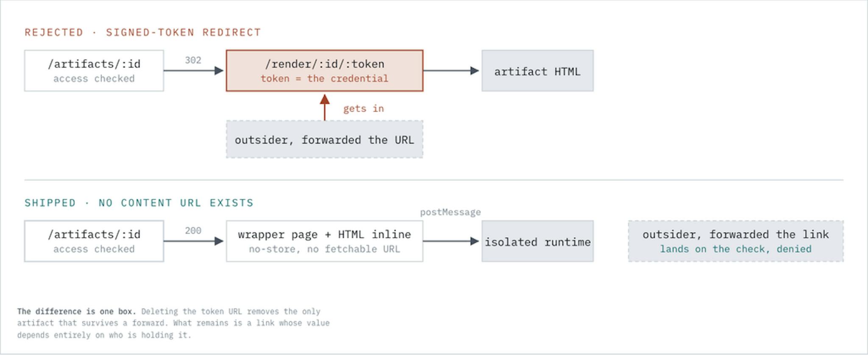Select the 'outsider, forwarded the URL' dashed box
868x355 pixels.
(325, 139)
